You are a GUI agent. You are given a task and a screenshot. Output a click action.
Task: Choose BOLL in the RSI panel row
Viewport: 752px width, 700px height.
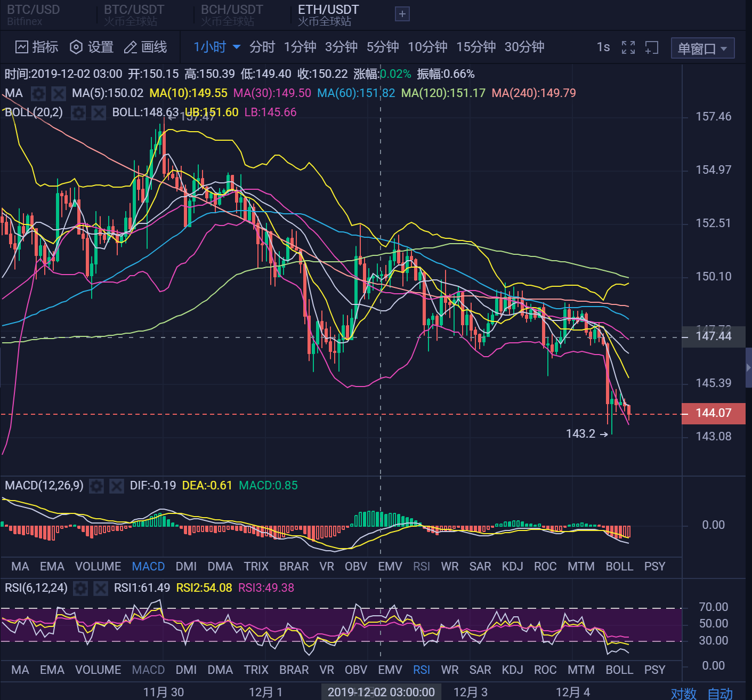click(x=619, y=670)
